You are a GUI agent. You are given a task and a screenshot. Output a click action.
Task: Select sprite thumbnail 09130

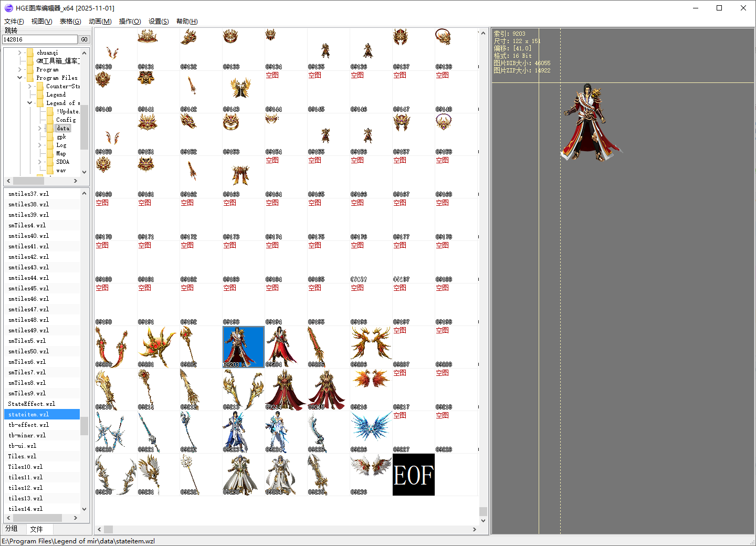coord(115,49)
